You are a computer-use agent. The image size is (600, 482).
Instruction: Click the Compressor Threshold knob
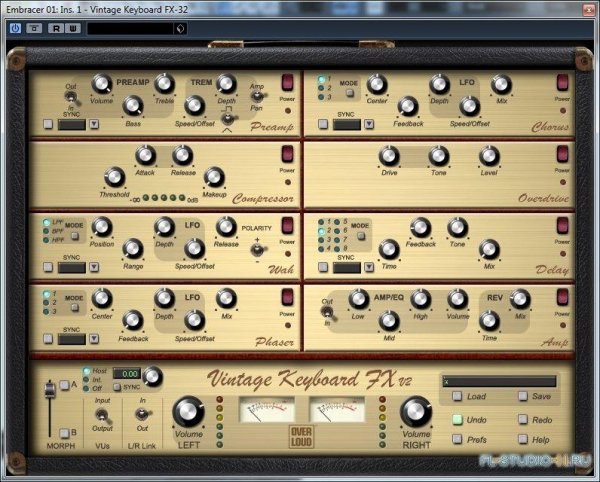[114, 177]
